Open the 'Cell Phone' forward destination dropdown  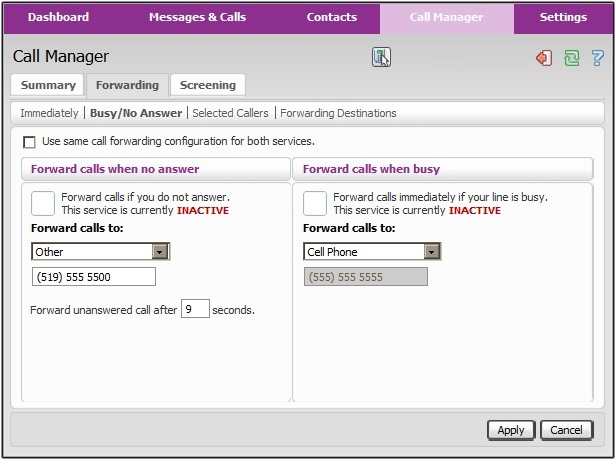(372, 251)
